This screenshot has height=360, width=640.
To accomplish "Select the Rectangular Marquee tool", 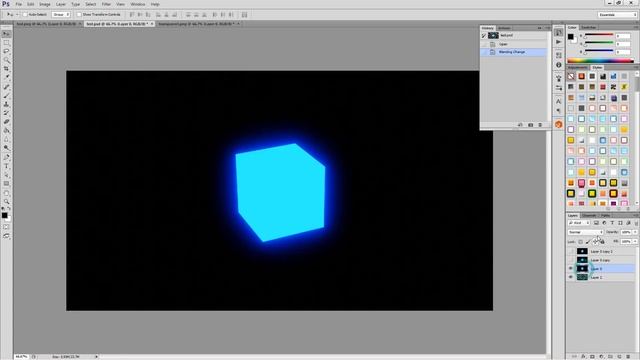I will [x=6, y=42].
